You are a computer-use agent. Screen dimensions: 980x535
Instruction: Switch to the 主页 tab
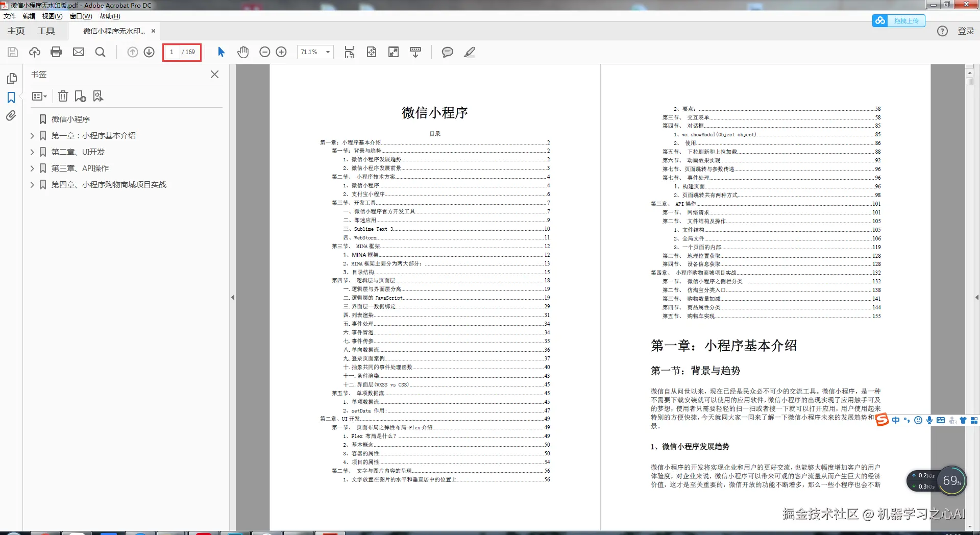pos(16,31)
